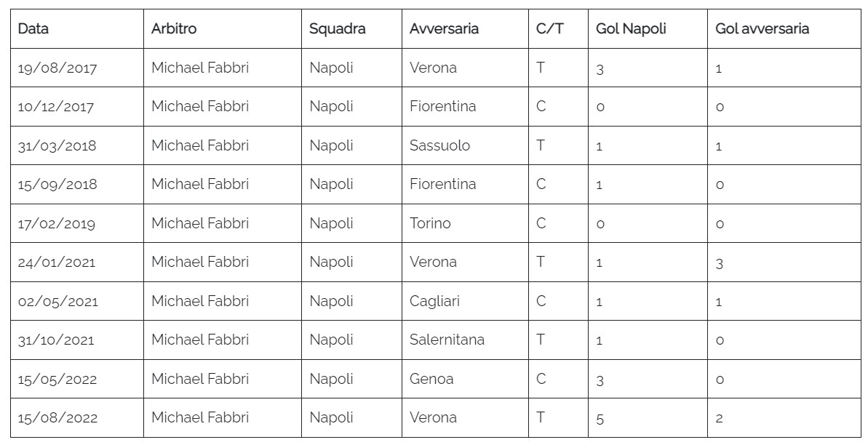This screenshot has width=868, height=445.
Task: Select the C/T column header
Action: coord(549,29)
